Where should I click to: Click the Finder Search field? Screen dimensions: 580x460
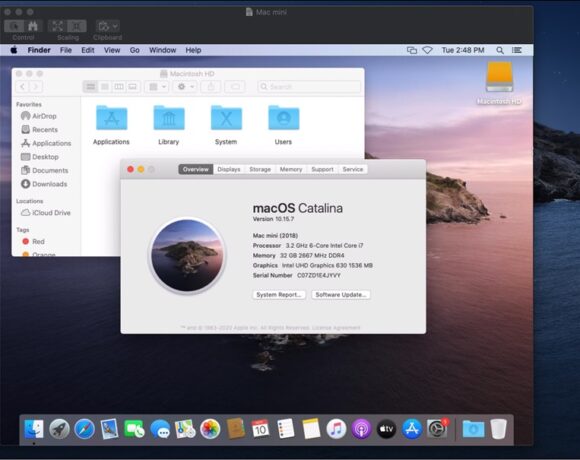tap(309, 87)
